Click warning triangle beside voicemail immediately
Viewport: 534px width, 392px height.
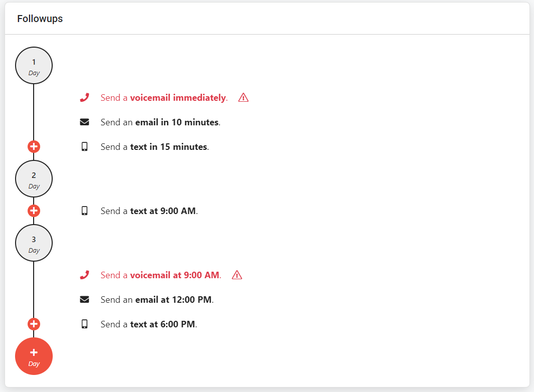243,98
